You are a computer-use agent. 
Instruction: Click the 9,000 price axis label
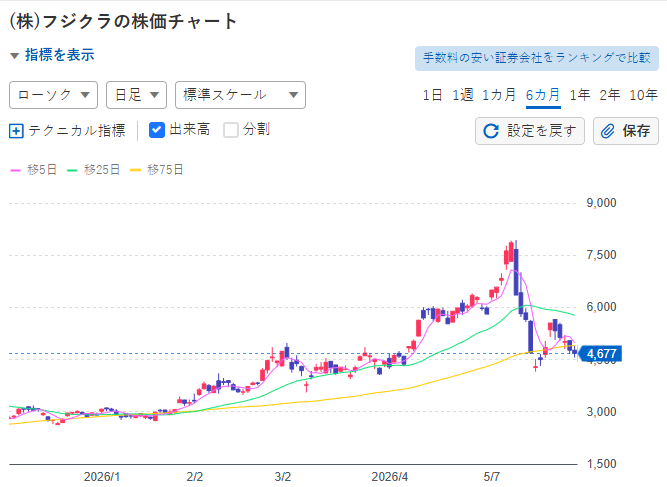(601, 203)
